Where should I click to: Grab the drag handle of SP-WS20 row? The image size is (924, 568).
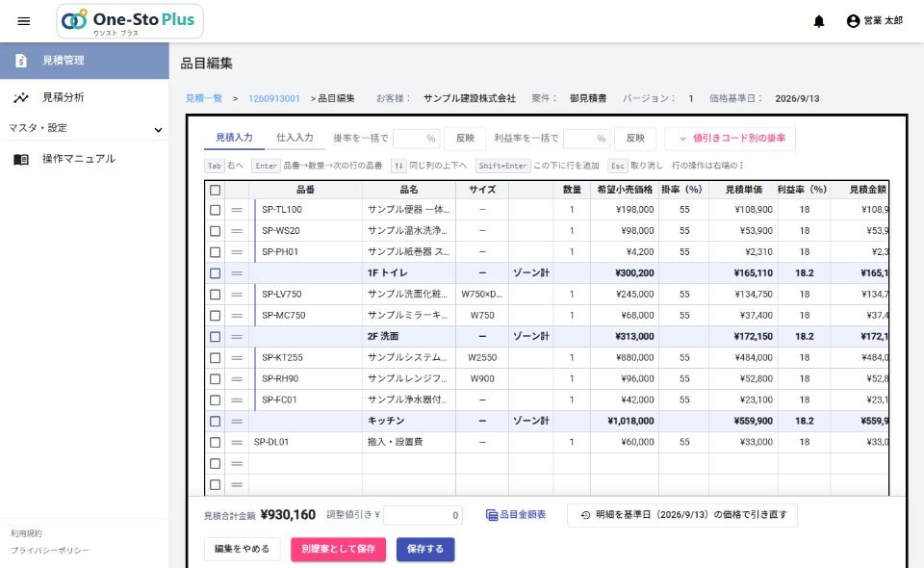[x=237, y=231]
